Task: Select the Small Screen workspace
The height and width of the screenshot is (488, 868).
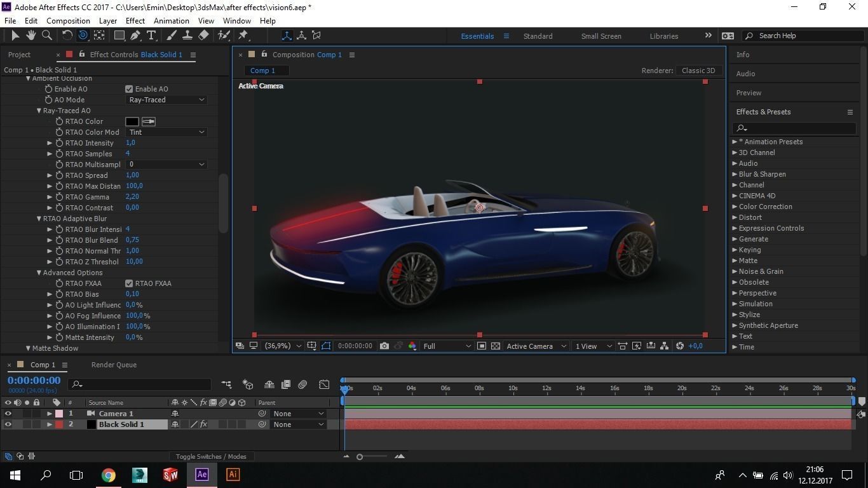Action: coord(601,36)
